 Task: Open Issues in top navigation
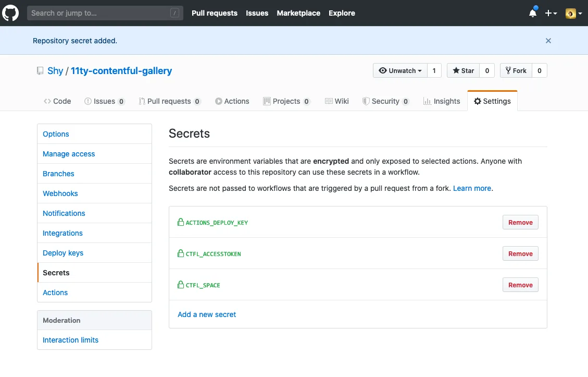[257, 13]
